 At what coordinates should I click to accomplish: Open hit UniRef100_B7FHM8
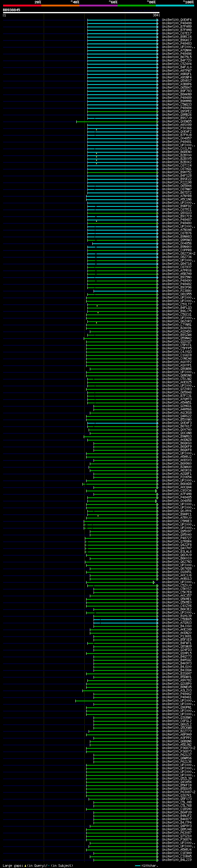point(177,30)
